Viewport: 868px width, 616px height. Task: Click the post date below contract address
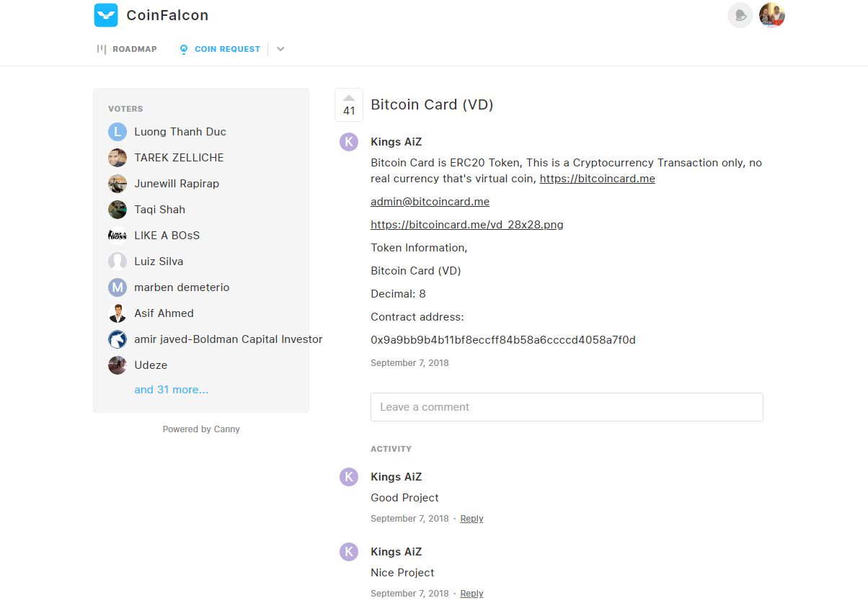coord(409,363)
